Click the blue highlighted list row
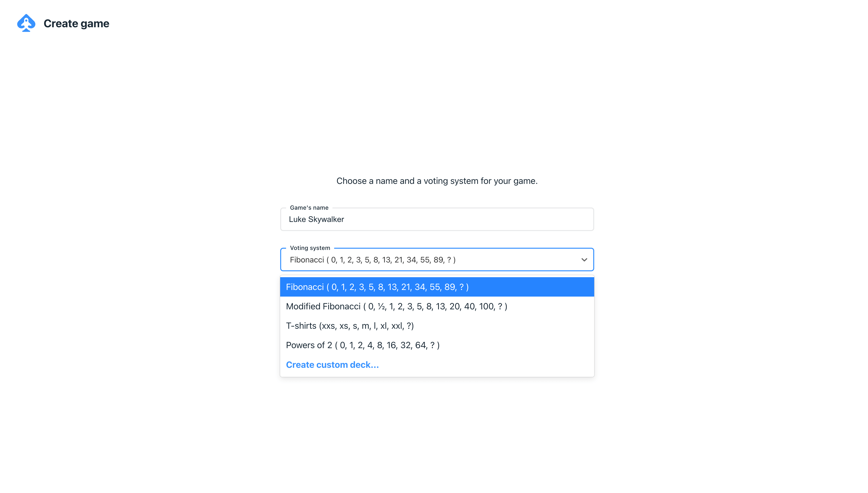The width and height of the screenshot is (868, 493). coord(436,287)
